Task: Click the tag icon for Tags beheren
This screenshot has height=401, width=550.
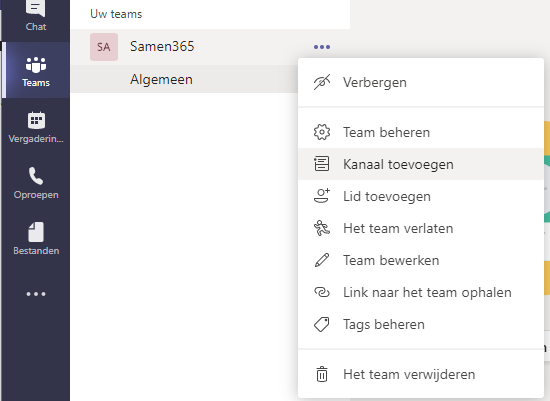Action: pos(322,325)
